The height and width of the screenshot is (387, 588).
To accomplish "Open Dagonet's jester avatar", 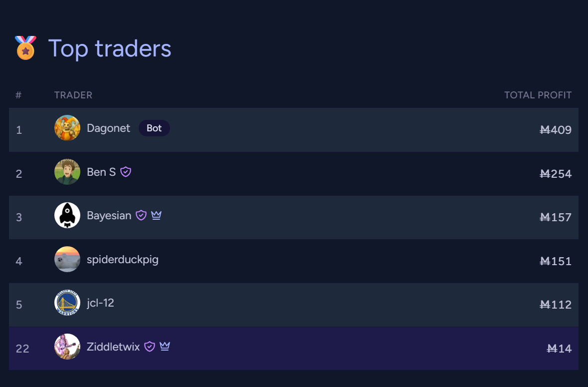I will click(x=67, y=128).
